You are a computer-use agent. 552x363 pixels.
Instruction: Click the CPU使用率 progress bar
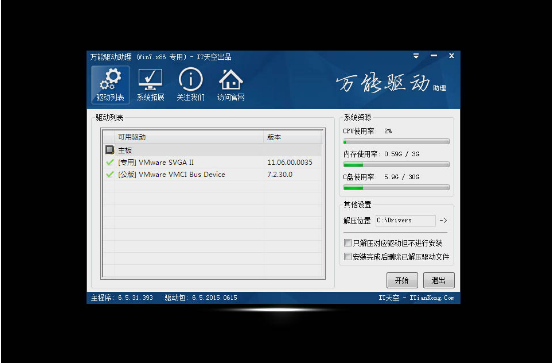(x=396, y=142)
